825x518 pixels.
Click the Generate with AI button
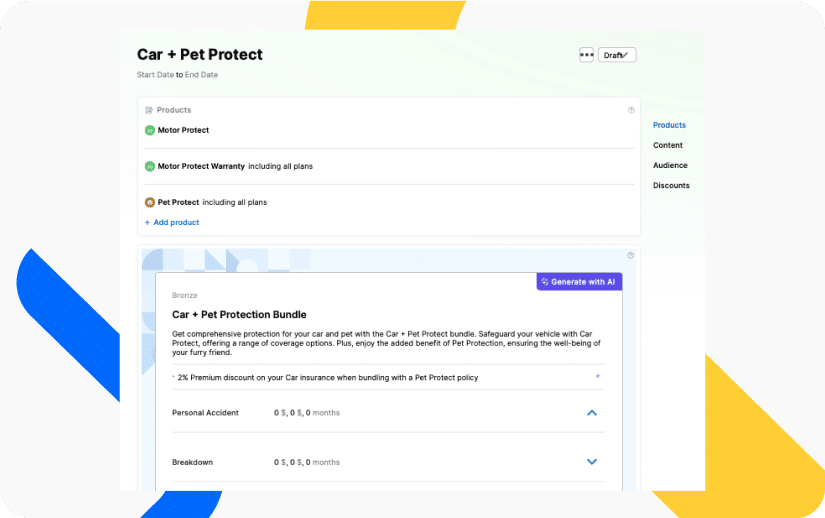579,282
